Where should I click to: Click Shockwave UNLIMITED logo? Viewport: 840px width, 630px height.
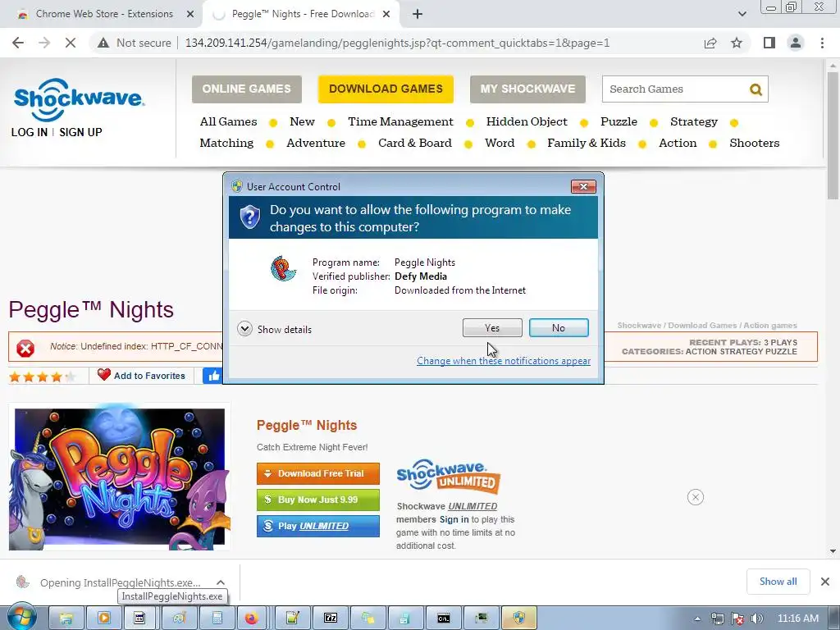click(449, 477)
